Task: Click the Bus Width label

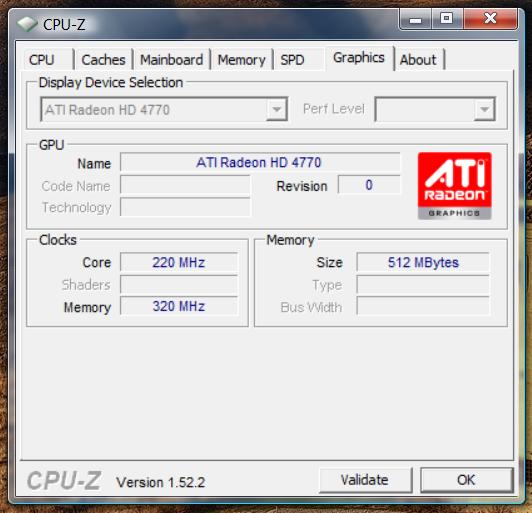Action: pyautogui.click(x=311, y=307)
